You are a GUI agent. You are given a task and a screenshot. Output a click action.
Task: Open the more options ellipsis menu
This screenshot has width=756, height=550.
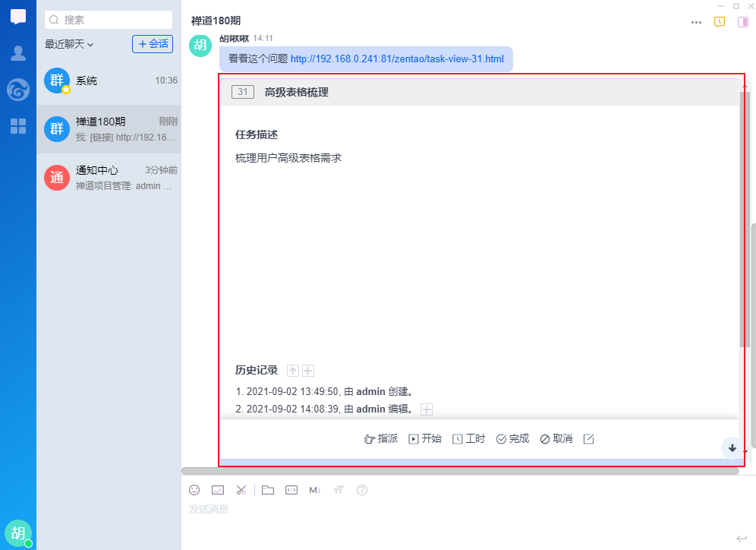[696, 22]
